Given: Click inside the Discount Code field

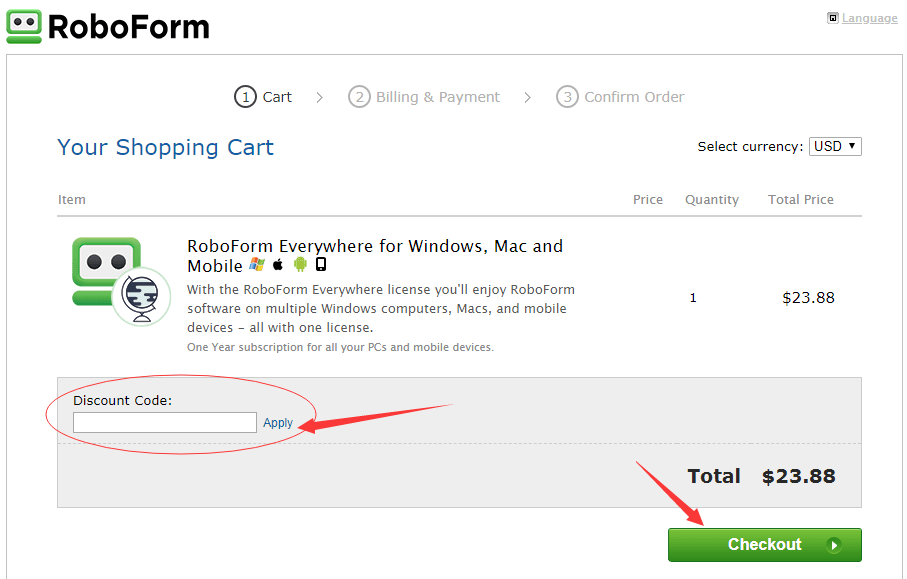Looking at the screenshot, I should click(164, 422).
